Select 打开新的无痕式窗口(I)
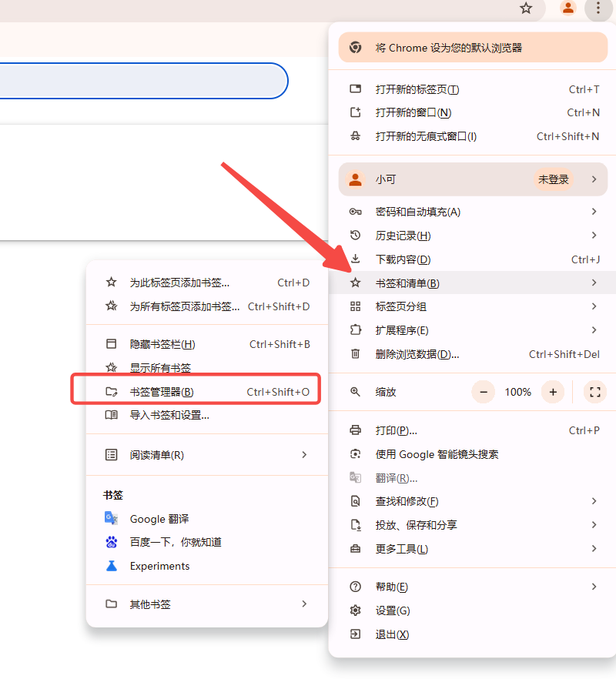This screenshot has width=616, height=679. pyautogui.click(x=473, y=136)
